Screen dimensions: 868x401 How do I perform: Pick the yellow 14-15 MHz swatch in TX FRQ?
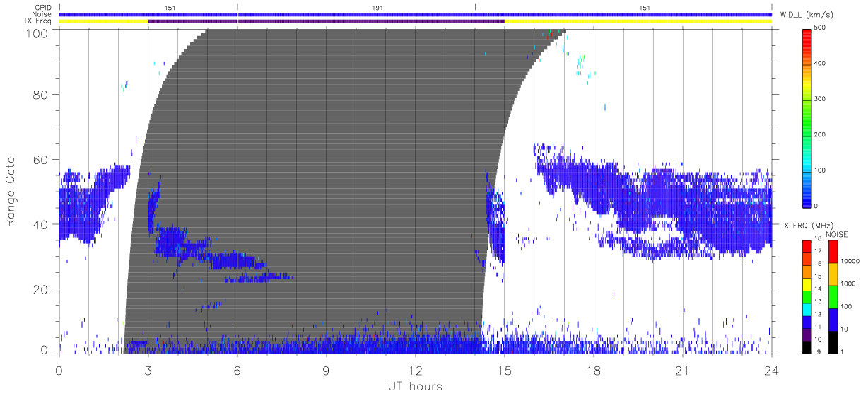tap(807, 284)
